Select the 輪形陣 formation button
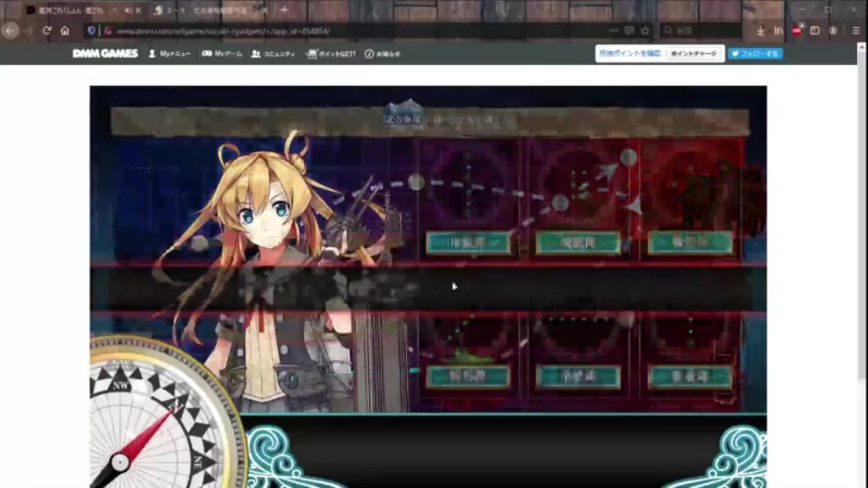The width and height of the screenshot is (868, 488). 690,242
